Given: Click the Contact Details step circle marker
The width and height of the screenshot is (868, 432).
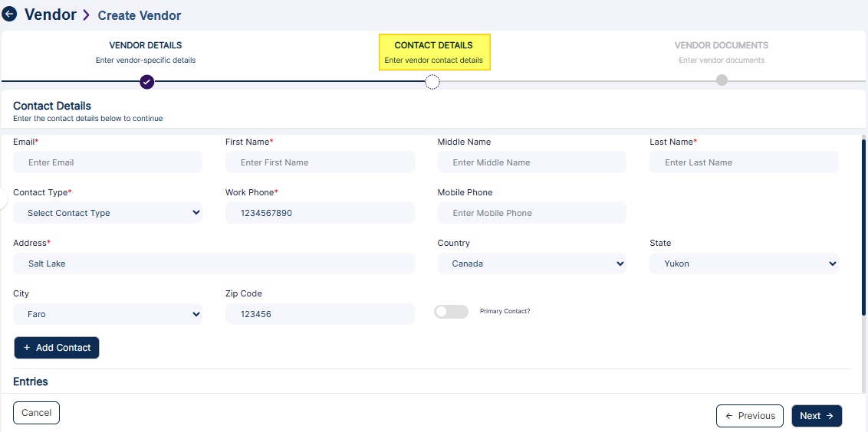Looking at the screenshot, I should point(432,82).
